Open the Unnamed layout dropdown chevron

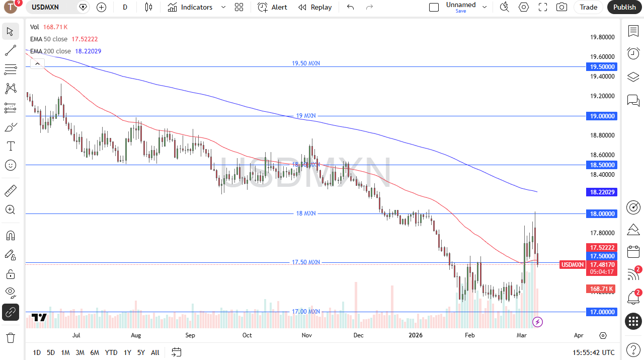click(x=485, y=7)
